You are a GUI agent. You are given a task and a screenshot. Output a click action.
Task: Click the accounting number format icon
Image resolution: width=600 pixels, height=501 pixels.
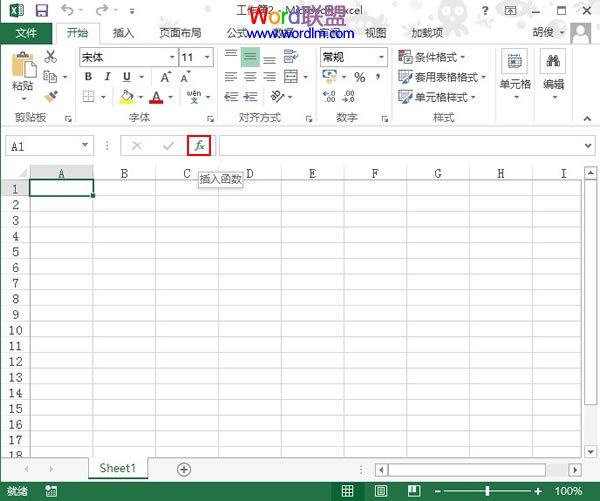(x=329, y=76)
